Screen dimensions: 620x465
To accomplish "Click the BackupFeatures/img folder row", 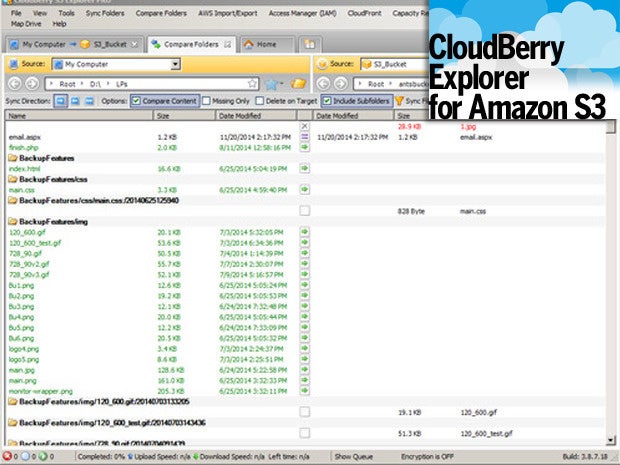I will click(304, 221).
